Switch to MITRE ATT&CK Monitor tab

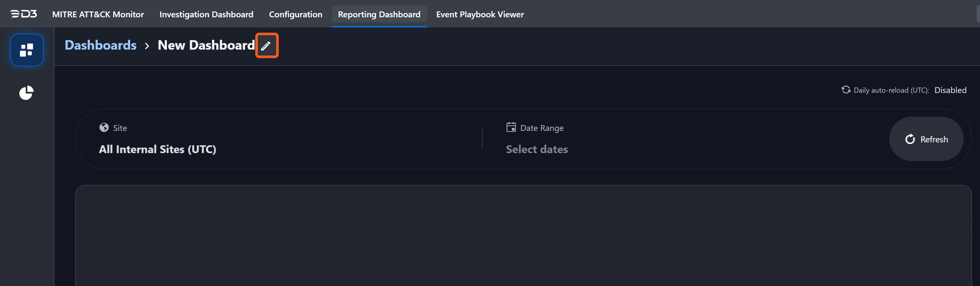(98, 14)
